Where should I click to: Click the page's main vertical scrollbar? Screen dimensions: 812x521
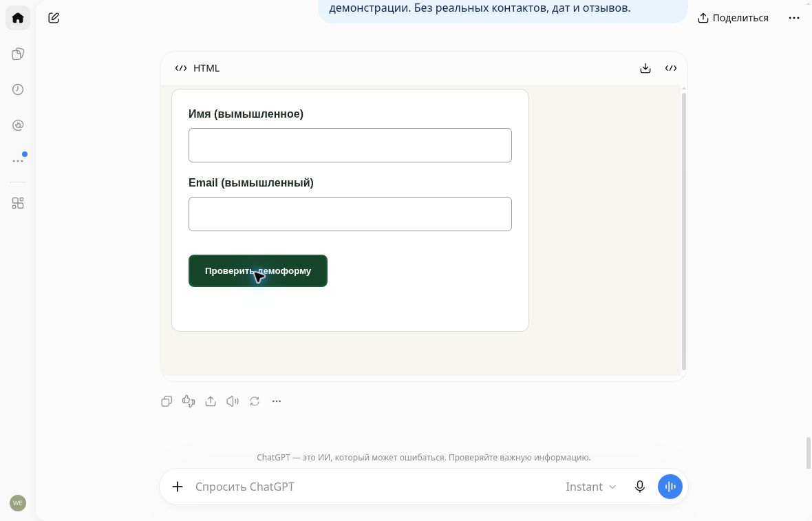click(808, 453)
